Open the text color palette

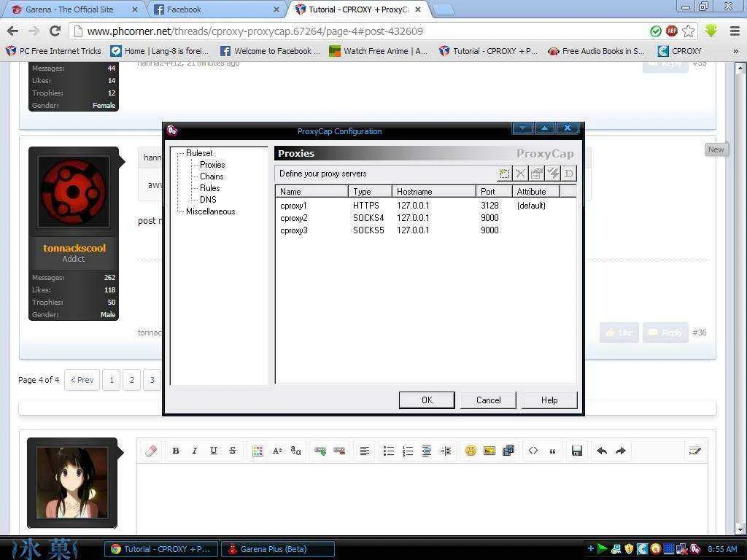(x=258, y=451)
